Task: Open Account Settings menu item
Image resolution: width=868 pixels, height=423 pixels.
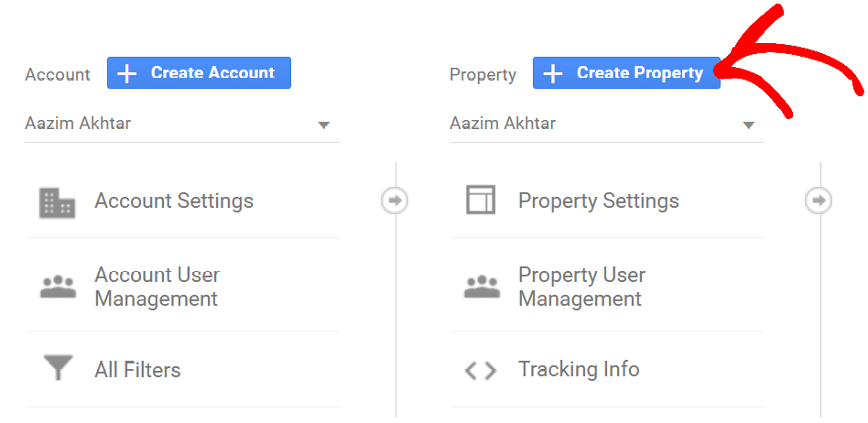Action: [174, 201]
